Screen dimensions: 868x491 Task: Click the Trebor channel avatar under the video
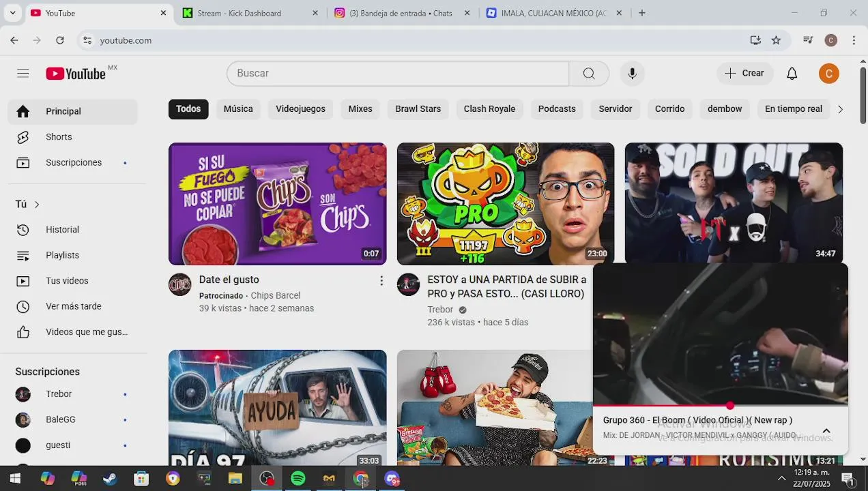408,284
